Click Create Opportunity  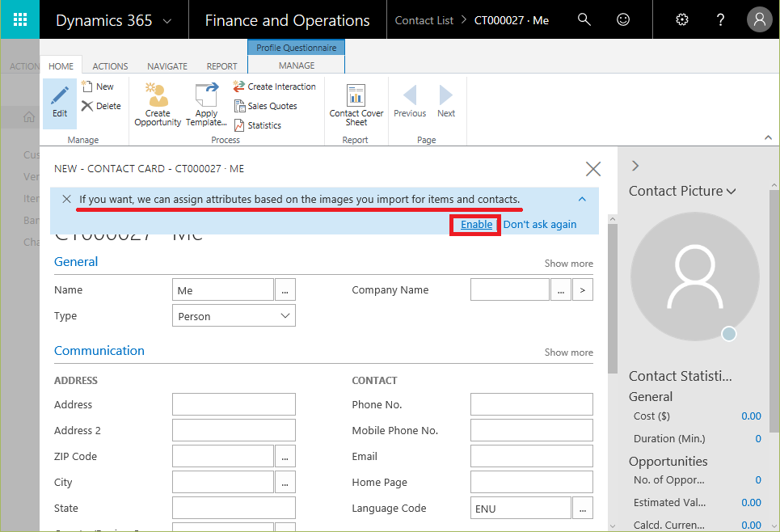pos(158,104)
